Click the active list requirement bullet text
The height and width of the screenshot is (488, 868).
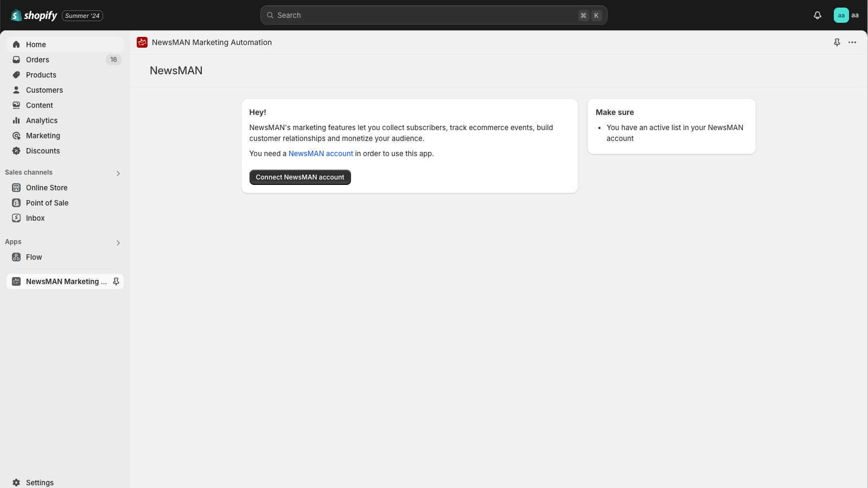pyautogui.click(x=675, y=133)
